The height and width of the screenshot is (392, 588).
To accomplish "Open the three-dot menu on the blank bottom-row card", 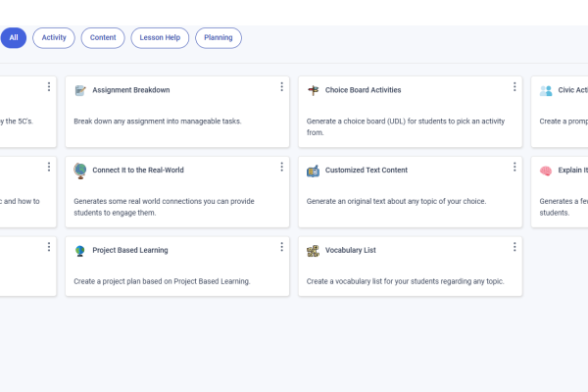I will tap(49, 247).
